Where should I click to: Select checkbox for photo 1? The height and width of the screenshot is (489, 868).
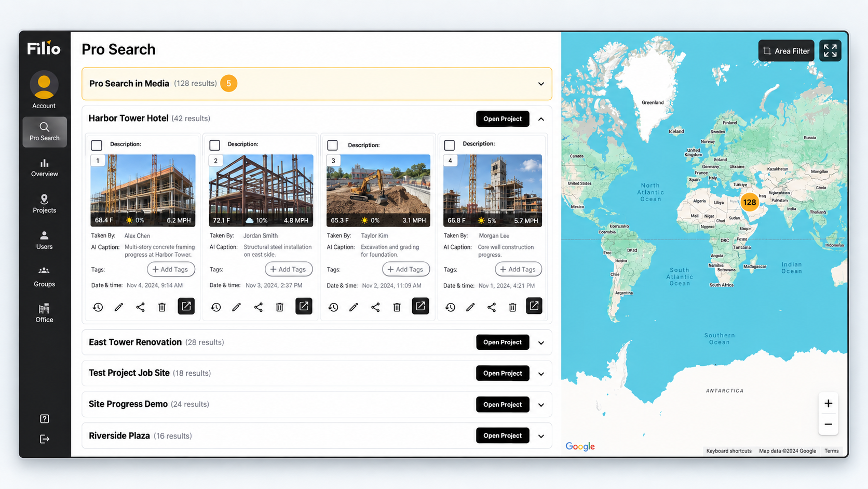tap(97, 145)
